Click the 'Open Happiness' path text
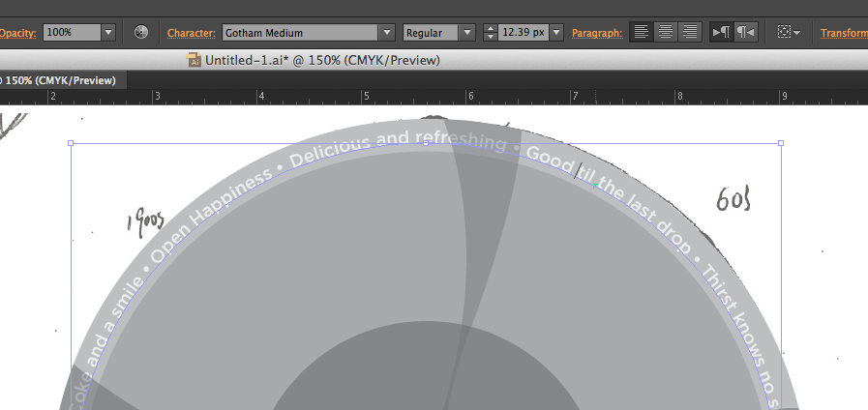 click(x=212, y=214)
